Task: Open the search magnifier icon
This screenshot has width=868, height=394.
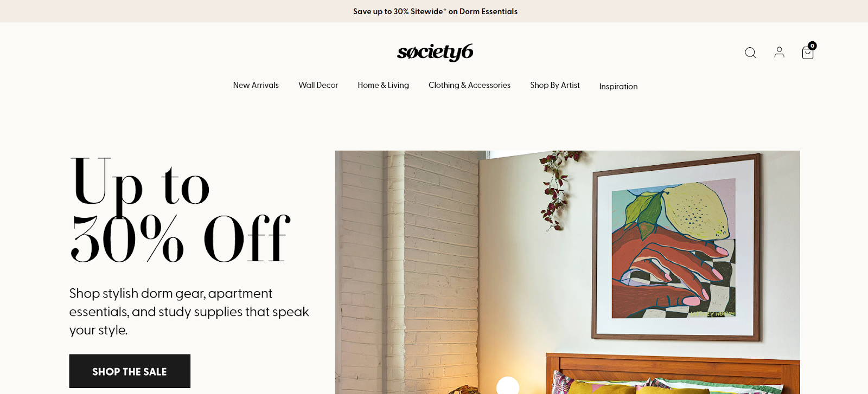Action: pyautogui.click(x=750, y=53)
